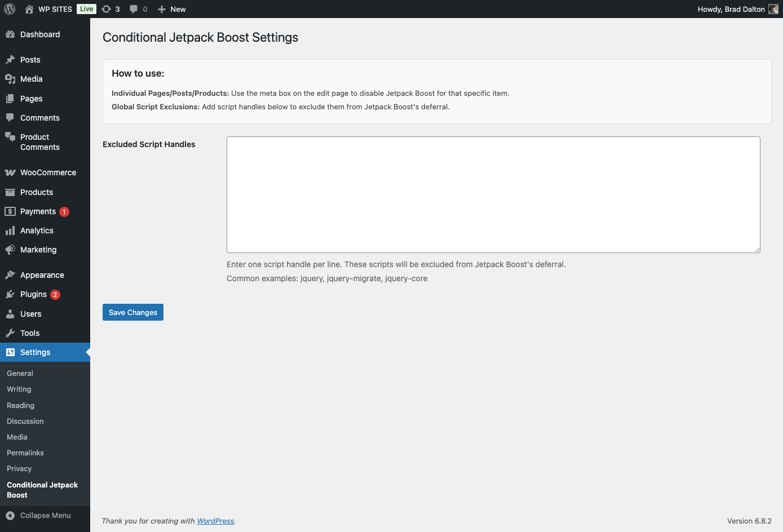This screenshot has height=532, width=783.
Task: Click the textarea resize handle corner
Action: [757, 250]
